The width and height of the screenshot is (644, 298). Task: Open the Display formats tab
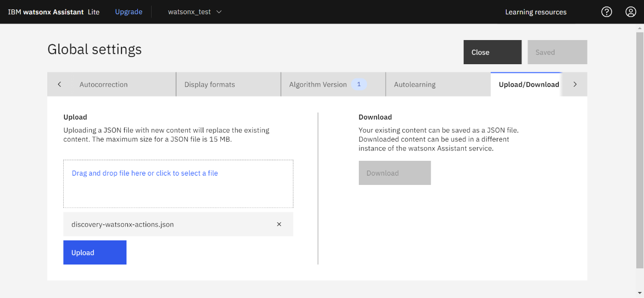(209, 85)
